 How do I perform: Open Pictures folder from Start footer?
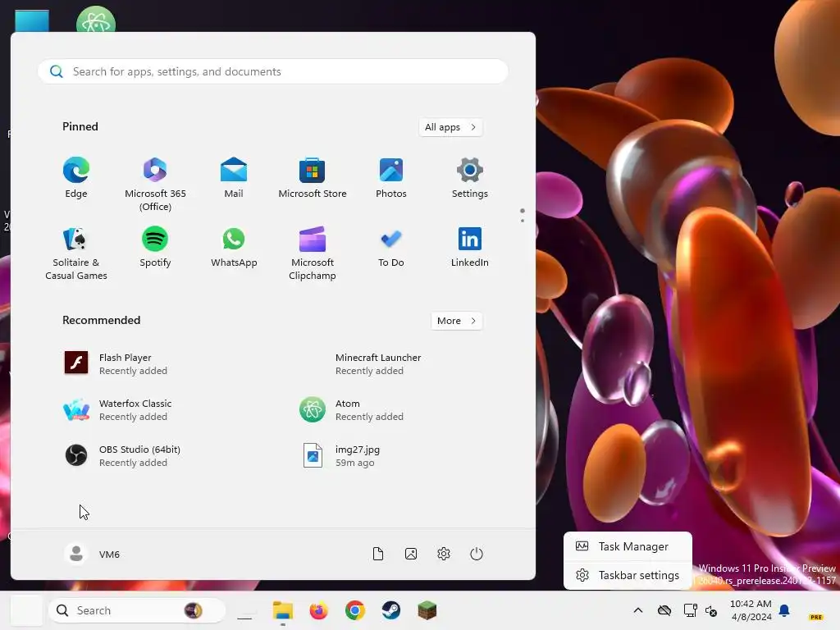coord(411,554)
